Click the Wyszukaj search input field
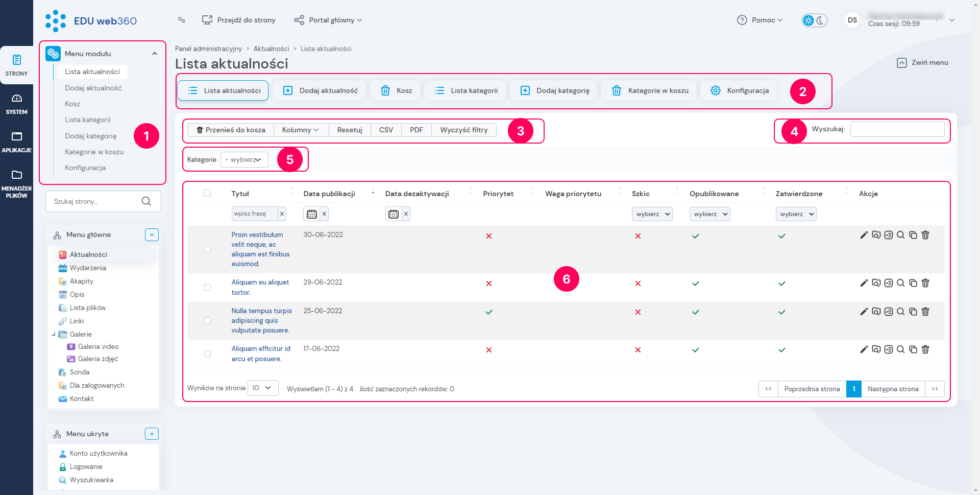The width and height of the screenshot is (980, 495). [897, 129]
